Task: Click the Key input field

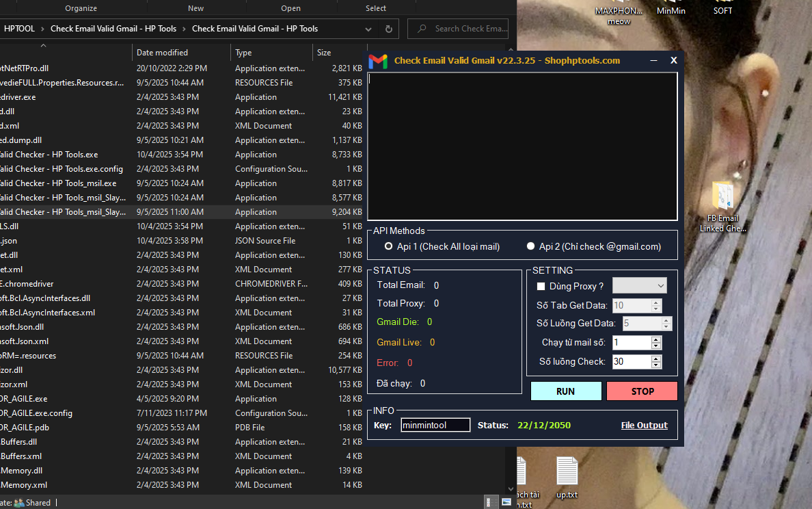Action: point(435,426)
